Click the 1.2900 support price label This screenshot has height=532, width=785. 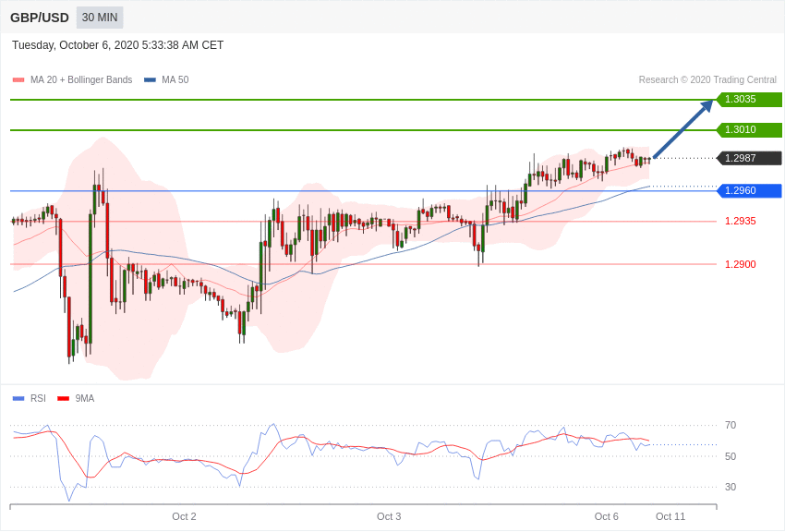(741, 264)
